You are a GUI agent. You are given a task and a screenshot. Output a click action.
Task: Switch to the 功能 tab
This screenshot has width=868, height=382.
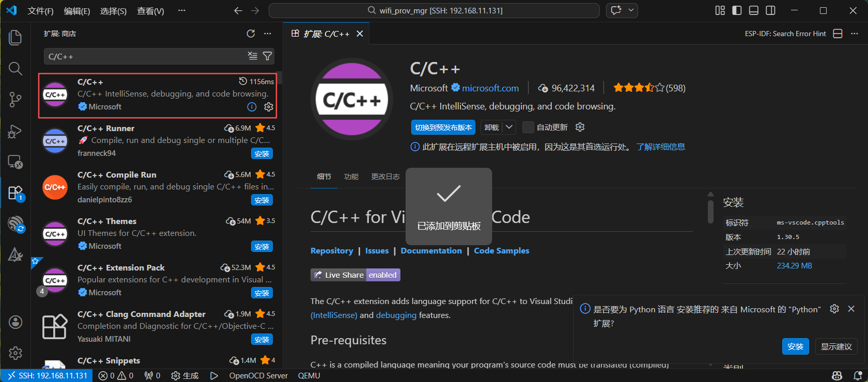[351, 177]
